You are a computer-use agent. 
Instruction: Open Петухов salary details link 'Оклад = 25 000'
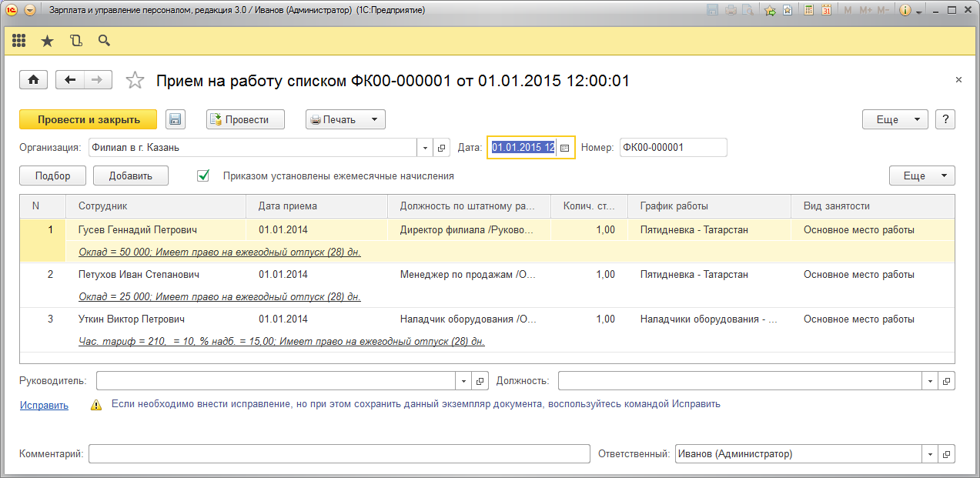(219, 296)
